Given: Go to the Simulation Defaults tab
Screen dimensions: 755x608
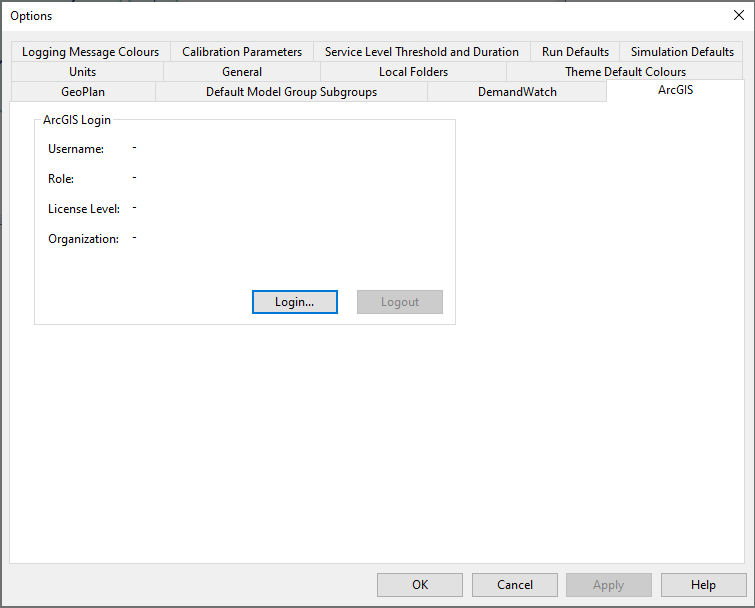Looking at the screenshot, I should click(682, 52).
